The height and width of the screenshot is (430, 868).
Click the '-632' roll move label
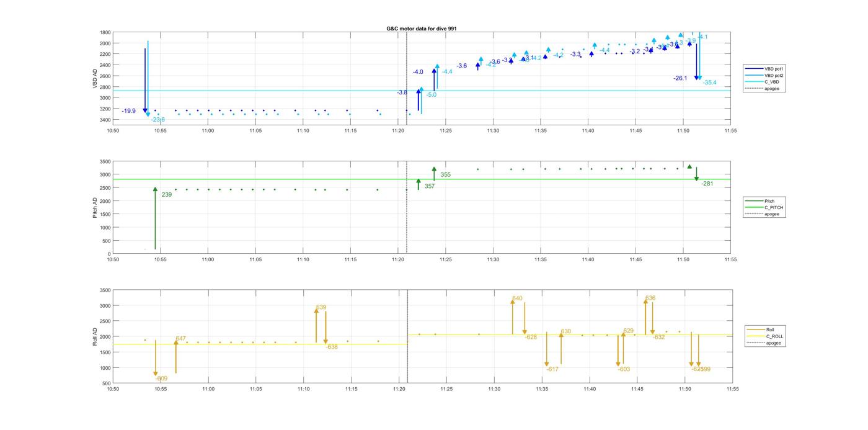658,338
